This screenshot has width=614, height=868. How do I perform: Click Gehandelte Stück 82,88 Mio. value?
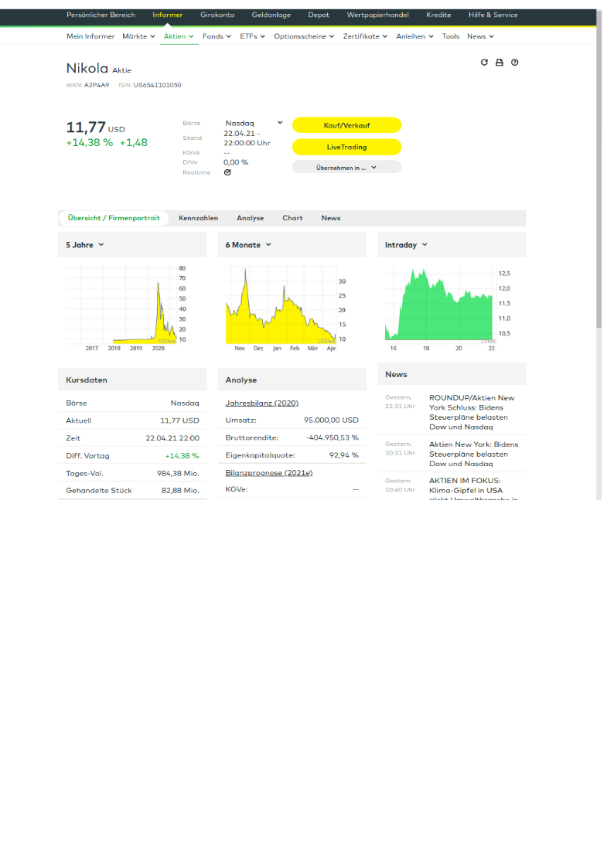click(180, 491)
